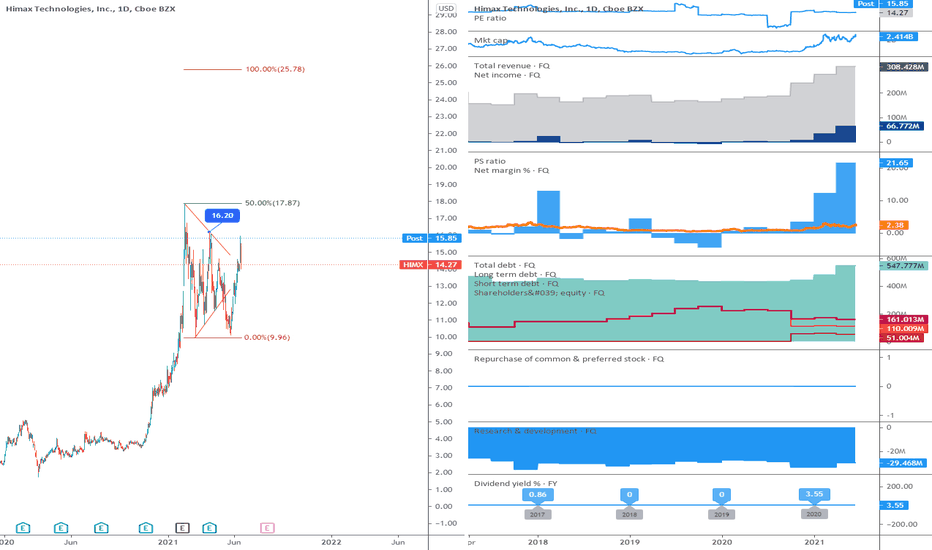The image size is (932, 550).
Task: Click Research & development · FQ legend
Action: point(534,430)
